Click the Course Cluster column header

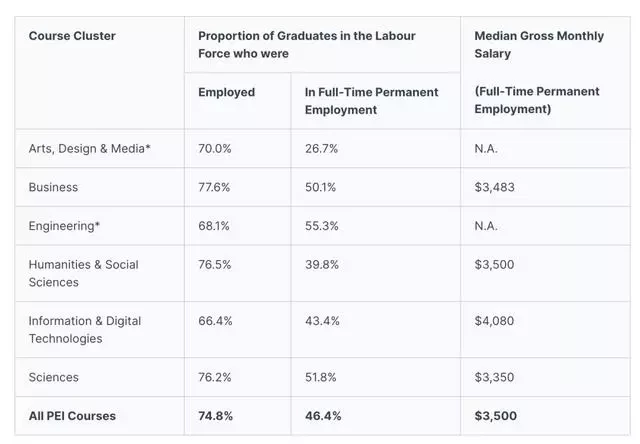coord(72,36)
